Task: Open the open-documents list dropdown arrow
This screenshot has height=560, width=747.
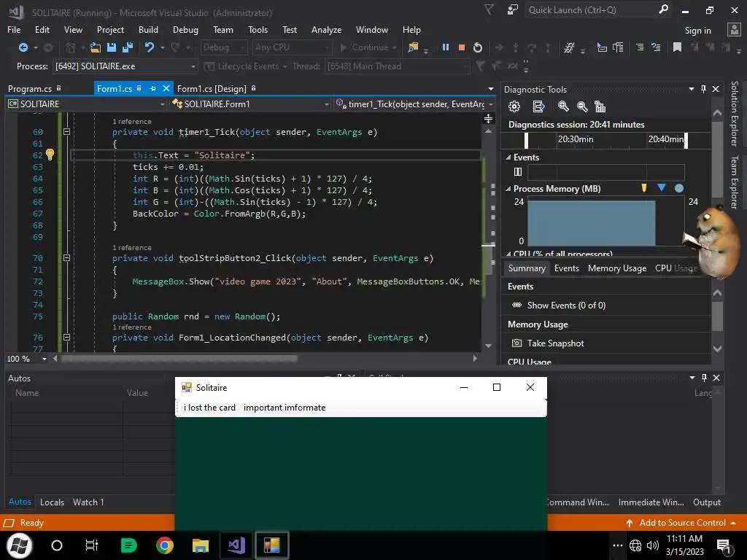Action: (x=491, y=89)
